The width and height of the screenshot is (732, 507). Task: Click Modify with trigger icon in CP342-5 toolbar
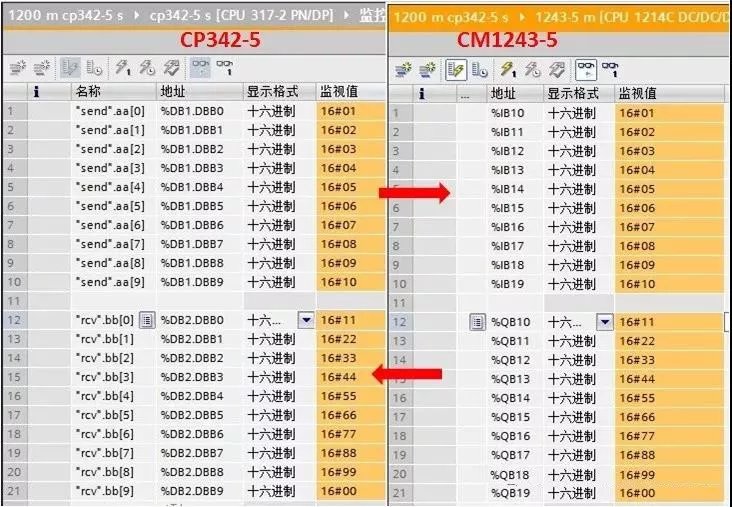coord(146,68)
